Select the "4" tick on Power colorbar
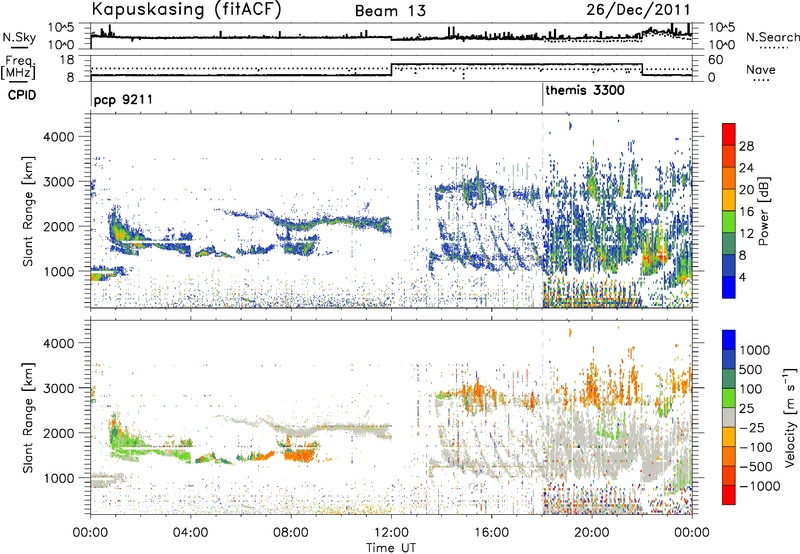 click(x=744, y=278)
